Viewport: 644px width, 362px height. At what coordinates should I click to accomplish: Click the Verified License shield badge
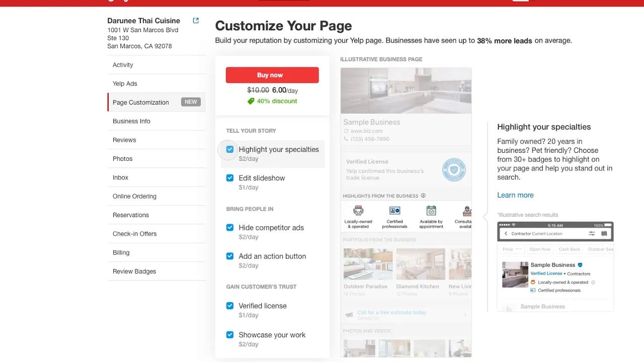coord(454,170)
